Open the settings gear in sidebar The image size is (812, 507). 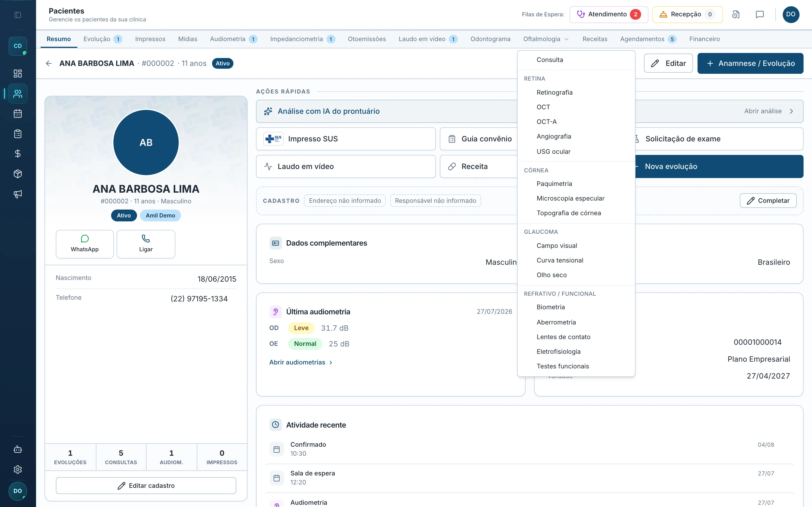coord(18,470)
